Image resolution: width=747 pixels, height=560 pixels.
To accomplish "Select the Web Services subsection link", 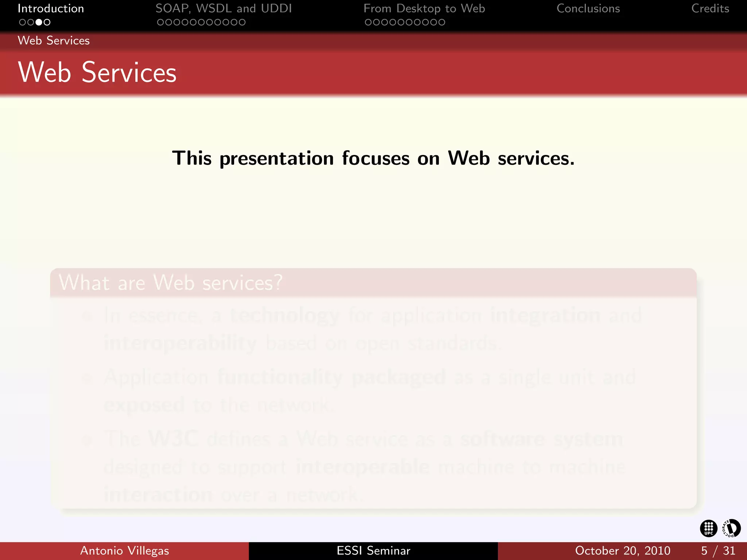I will click(54, 40).
